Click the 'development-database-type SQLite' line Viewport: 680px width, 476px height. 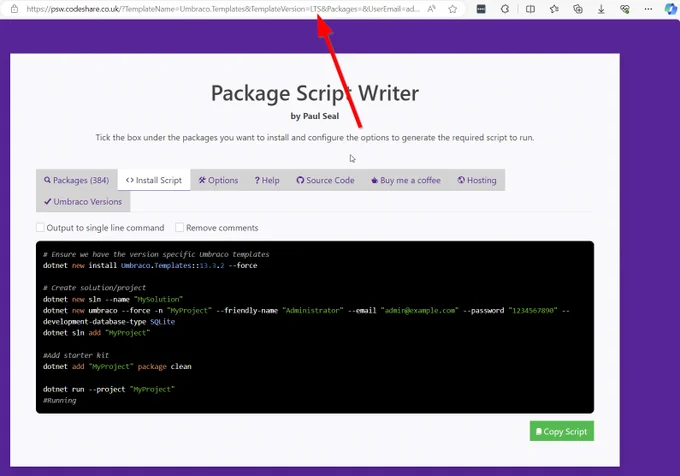[x=109, y=322]
